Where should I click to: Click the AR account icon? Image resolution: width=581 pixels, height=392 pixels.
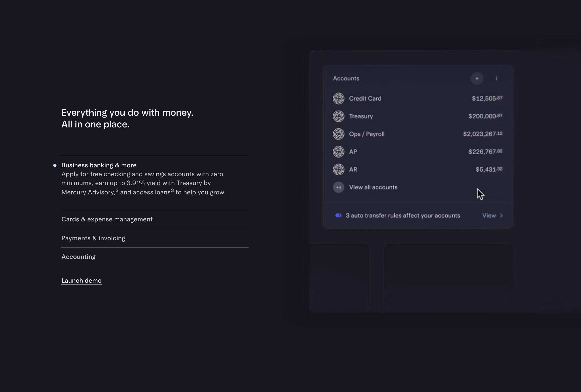pos(339,169)
